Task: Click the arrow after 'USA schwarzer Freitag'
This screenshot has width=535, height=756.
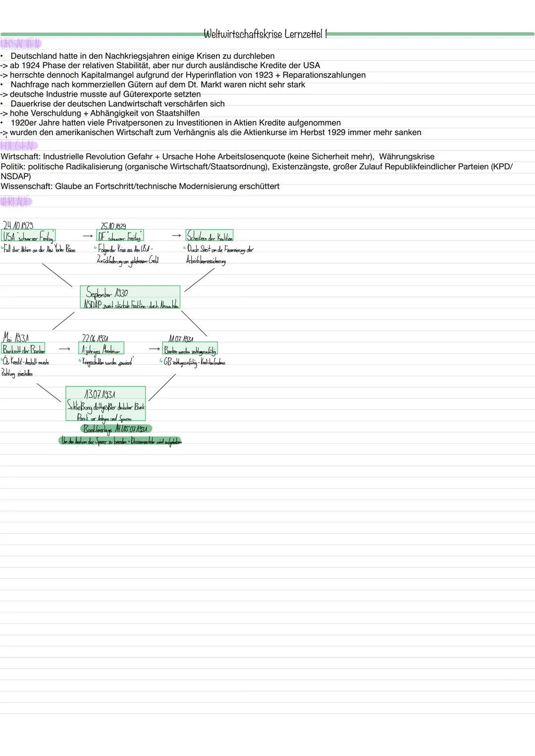Action: [x=88, y=236]
